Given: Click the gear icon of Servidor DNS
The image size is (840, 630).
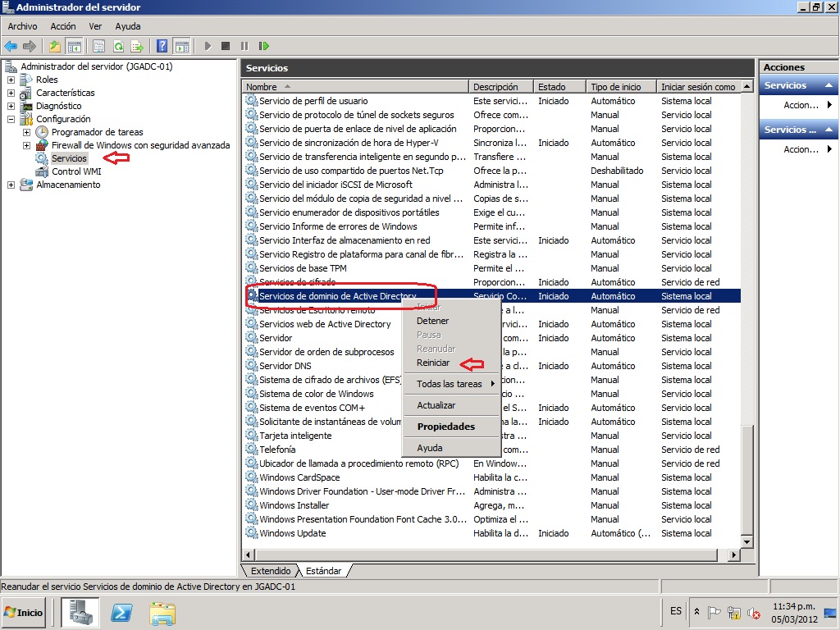Looking at the screenshot, I should coord(251,366).
